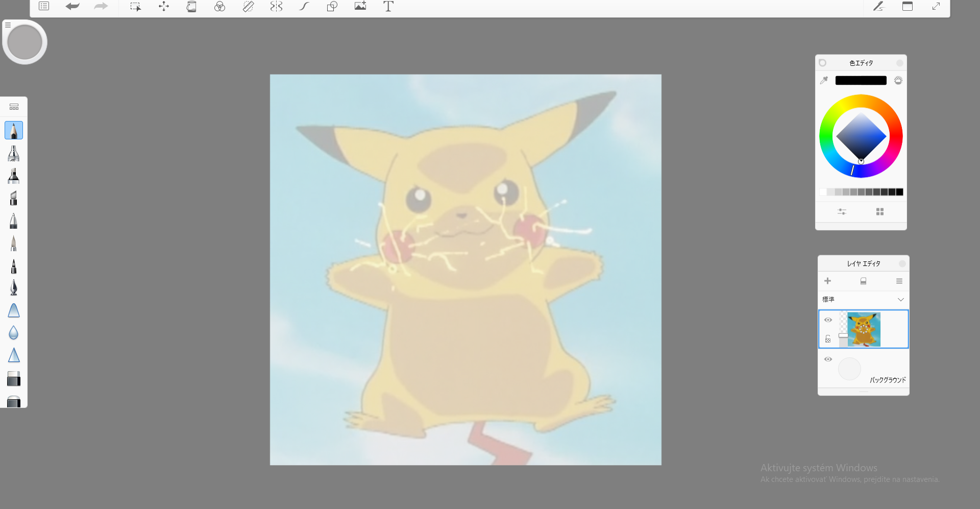Viewport: 980px width, 509px height.
Task: Open the window panels icon
Action: (x=908, y=6)
